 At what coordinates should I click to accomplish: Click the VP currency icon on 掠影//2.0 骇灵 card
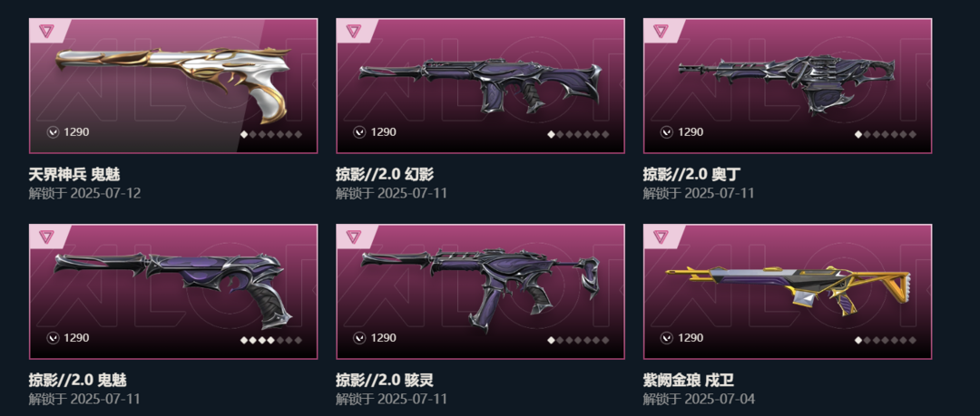click(359, 338)
